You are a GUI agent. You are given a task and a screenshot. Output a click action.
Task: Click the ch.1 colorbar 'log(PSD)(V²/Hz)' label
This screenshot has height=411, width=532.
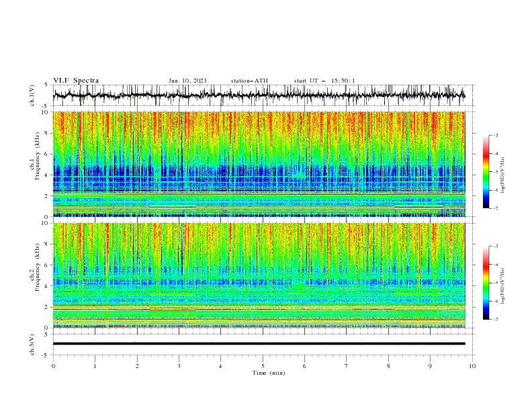(502, 175)
